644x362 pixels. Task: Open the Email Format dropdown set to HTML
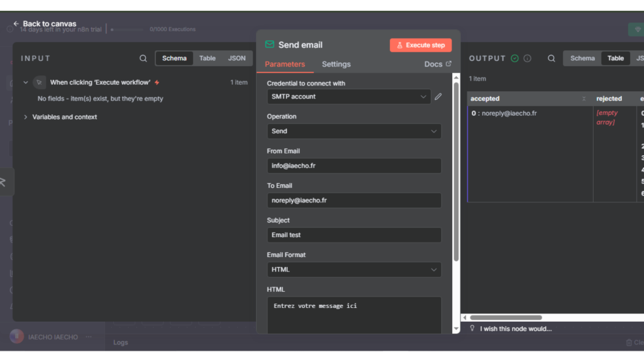(x=354, y=269)
